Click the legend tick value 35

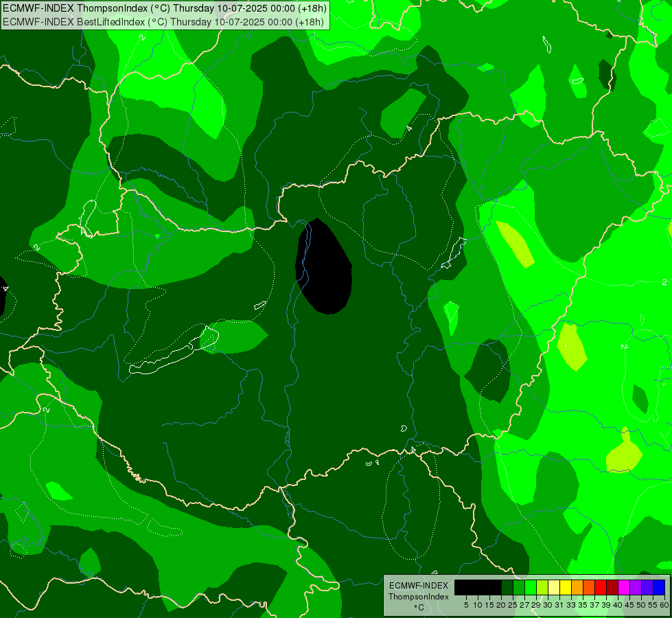point(583,605)
